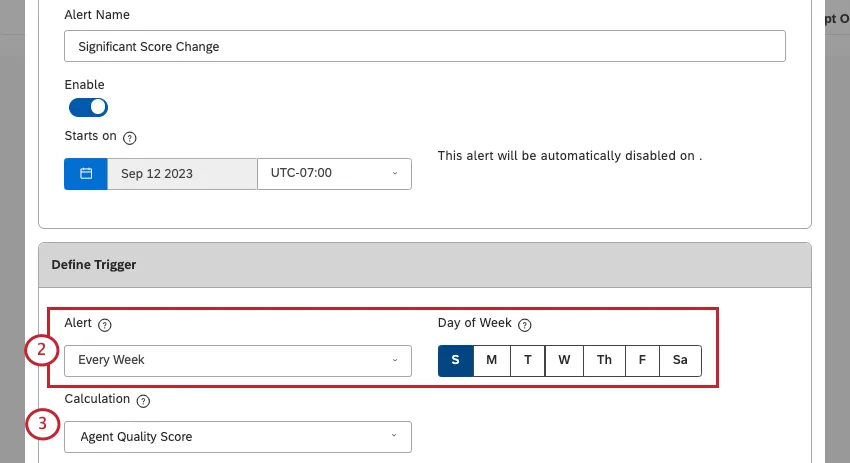Select Thursday in Day of Week

coord(604,360)
